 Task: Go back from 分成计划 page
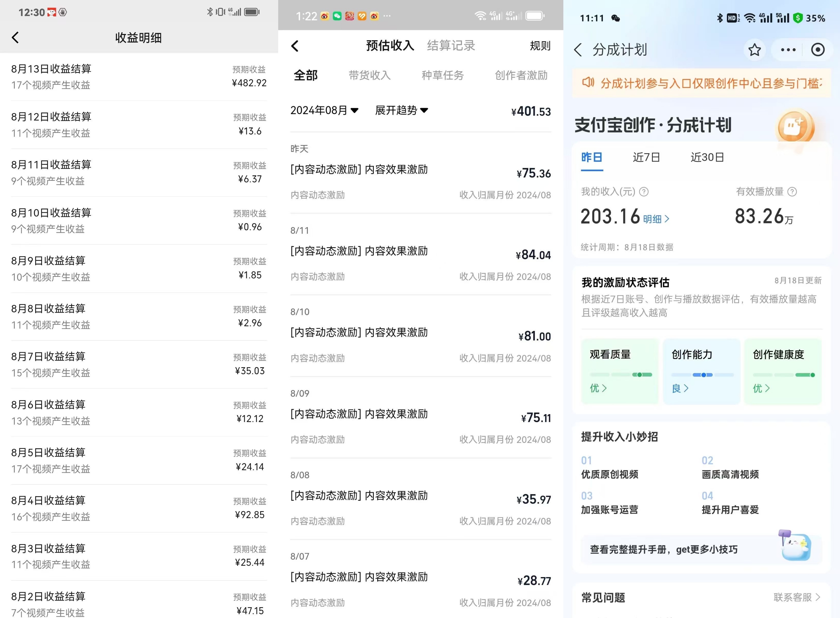[x=578, y=50]
